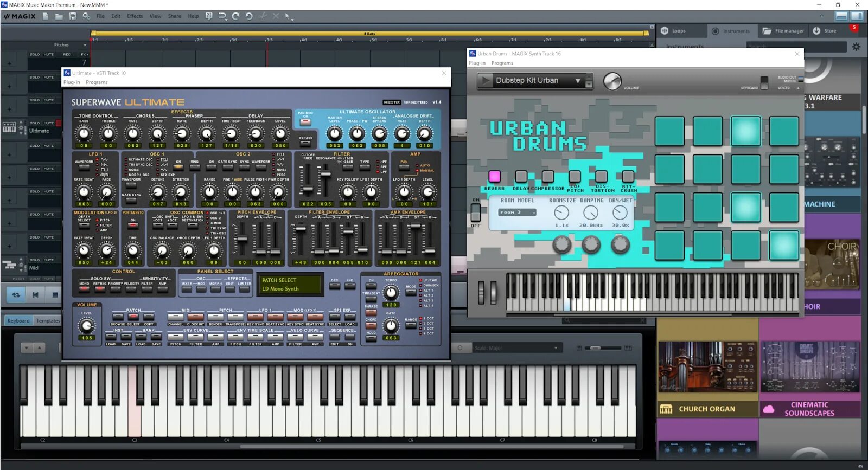Viewport: 868px width, 470px height.
Task: Open project via folder icon
Action: click(x=59, y=16)
